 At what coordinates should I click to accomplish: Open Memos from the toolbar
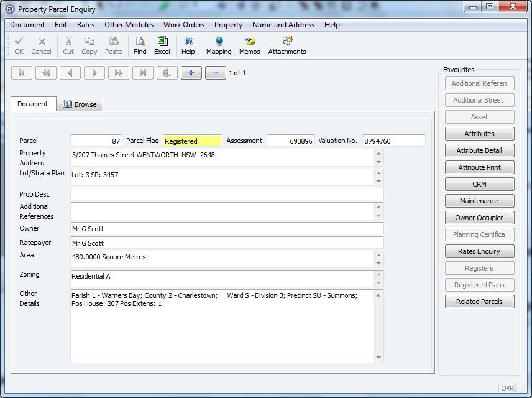249,45
